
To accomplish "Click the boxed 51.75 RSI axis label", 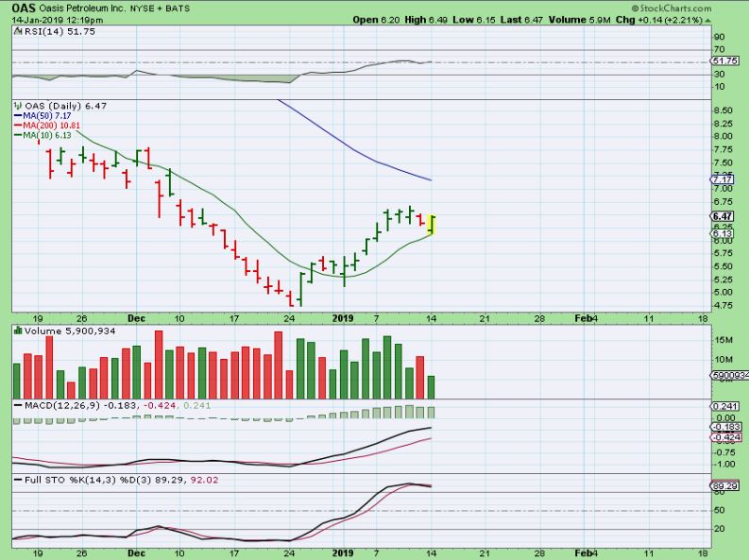I will 724,60.
